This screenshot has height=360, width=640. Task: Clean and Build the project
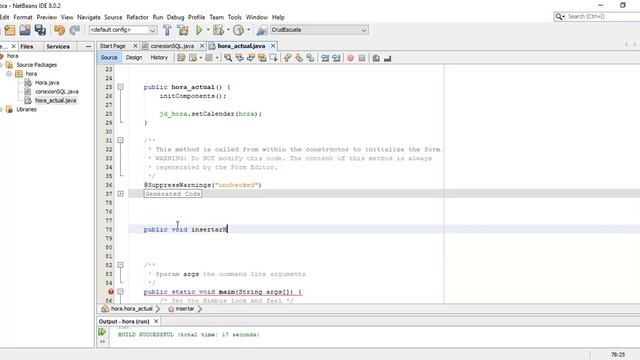(x=183, y=30)
